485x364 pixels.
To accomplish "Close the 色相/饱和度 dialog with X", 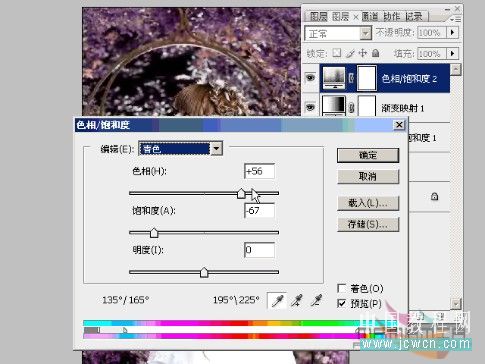I will tap(399, 125).
